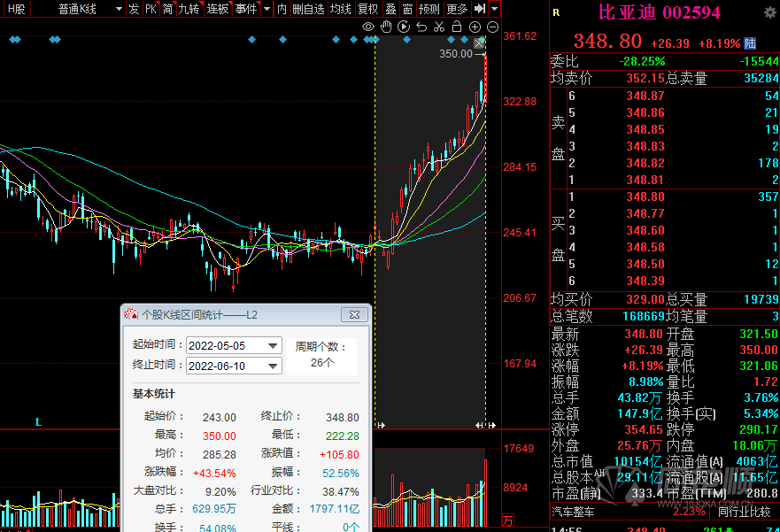Click the 复权 toolbar item
This screenshot has width=780, height=532.
click(x=368, y=9)
